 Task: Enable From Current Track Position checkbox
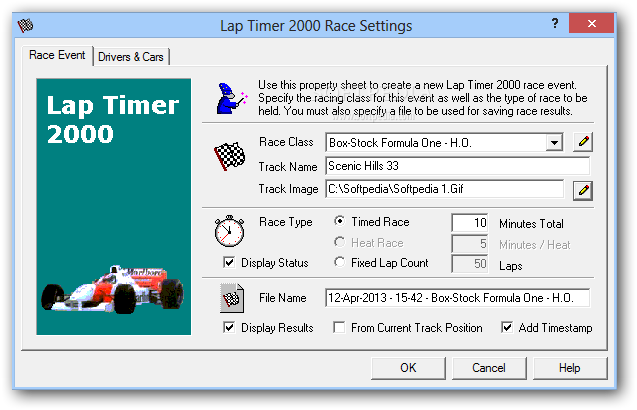click(x=339, y=327)
